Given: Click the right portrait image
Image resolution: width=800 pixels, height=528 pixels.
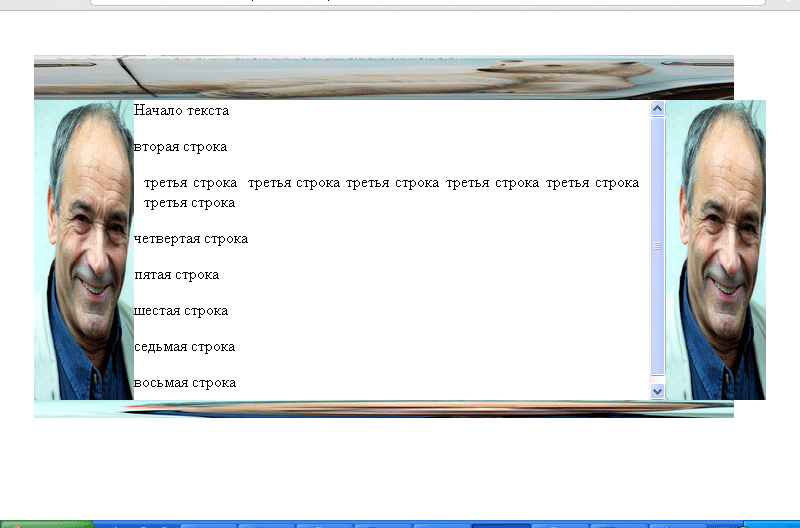Looking at the screenshot, I should click(x=716, y=250).
